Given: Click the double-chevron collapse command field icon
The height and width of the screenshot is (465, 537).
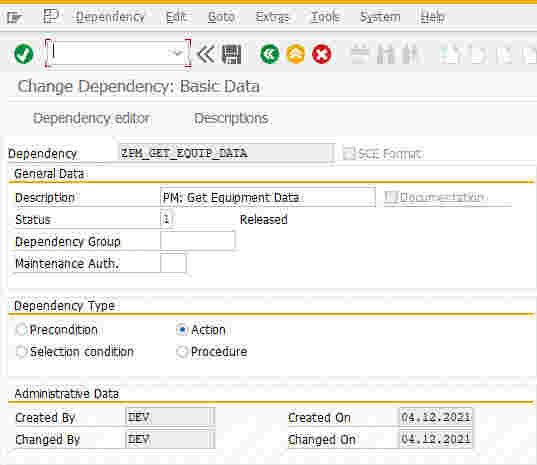Looking at the screenshot, I should click(x=206, y=54).
